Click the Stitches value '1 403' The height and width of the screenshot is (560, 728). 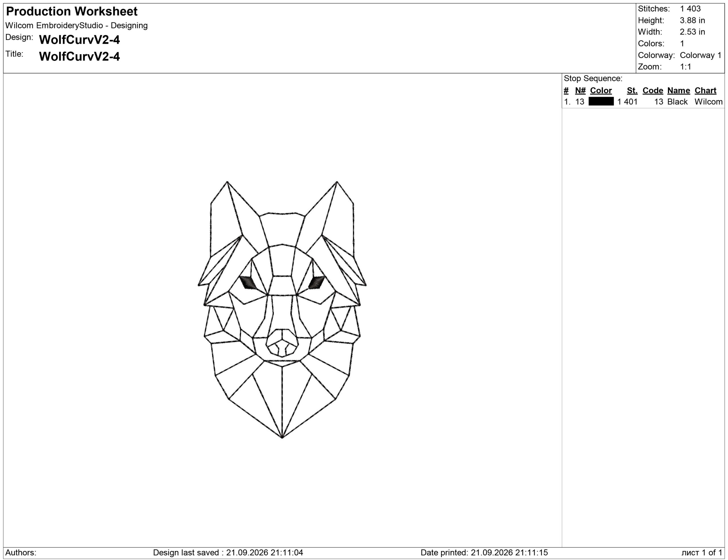point(690,9)
